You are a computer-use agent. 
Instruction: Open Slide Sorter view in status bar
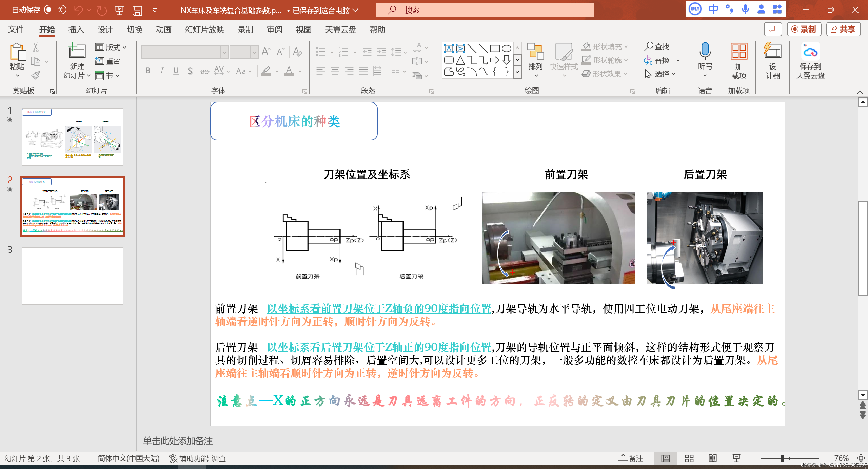(x=689, y=458)
